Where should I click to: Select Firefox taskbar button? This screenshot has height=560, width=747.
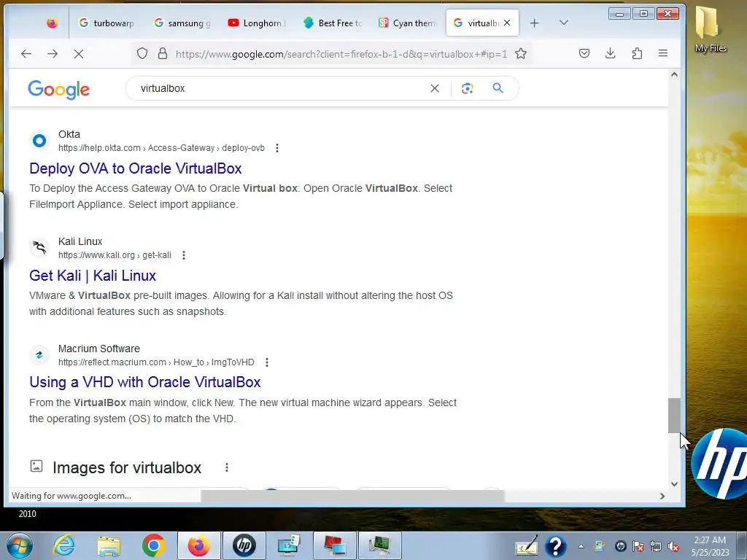coord(198,545)
